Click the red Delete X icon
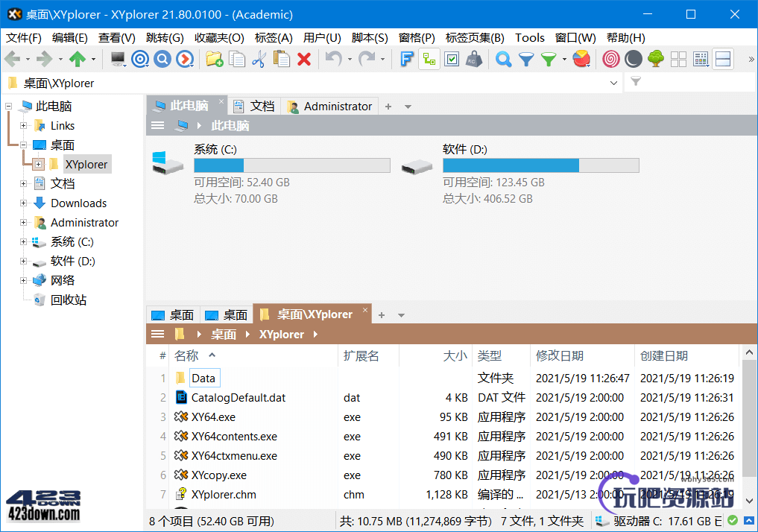Viewport: 758px width, 532px height. pyautogui.click(x=304, y=60)
